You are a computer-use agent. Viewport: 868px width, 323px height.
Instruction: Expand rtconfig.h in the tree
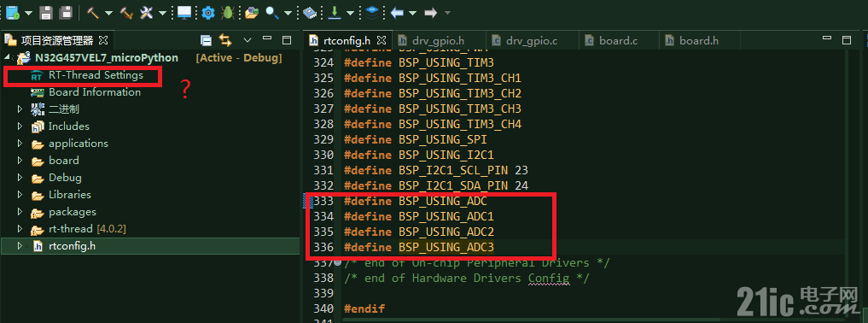click(x=20, y=245)
